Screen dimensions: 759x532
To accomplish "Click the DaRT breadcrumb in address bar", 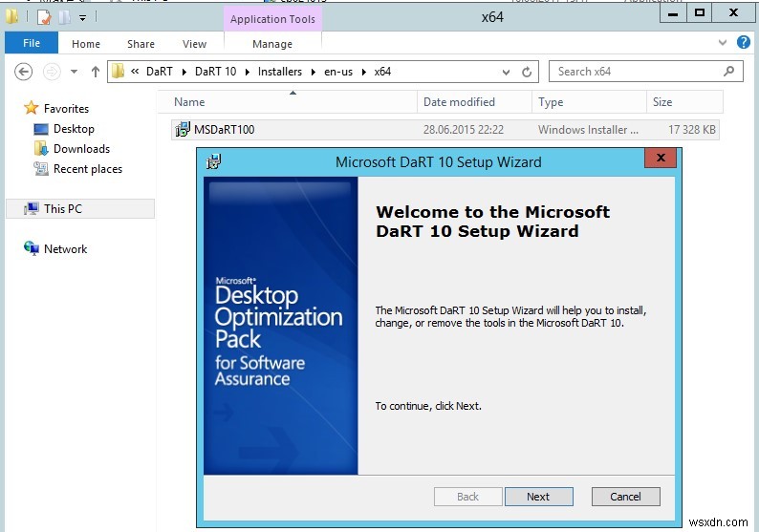I will [x=160, y=72].
